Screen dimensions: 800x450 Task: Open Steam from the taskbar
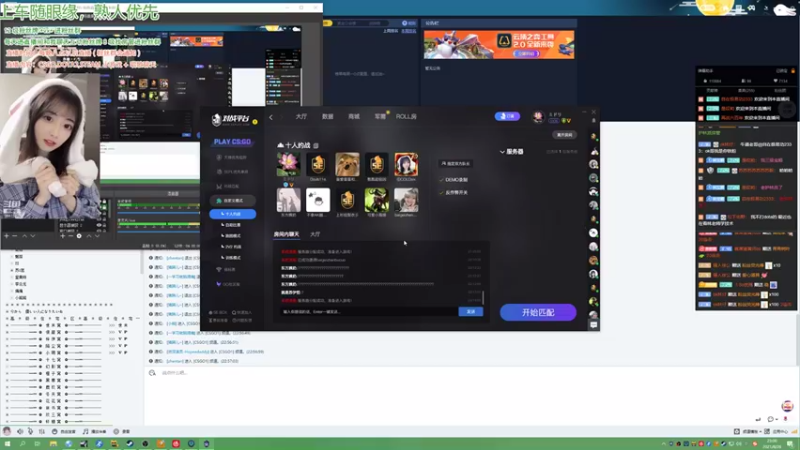[130, 444]
